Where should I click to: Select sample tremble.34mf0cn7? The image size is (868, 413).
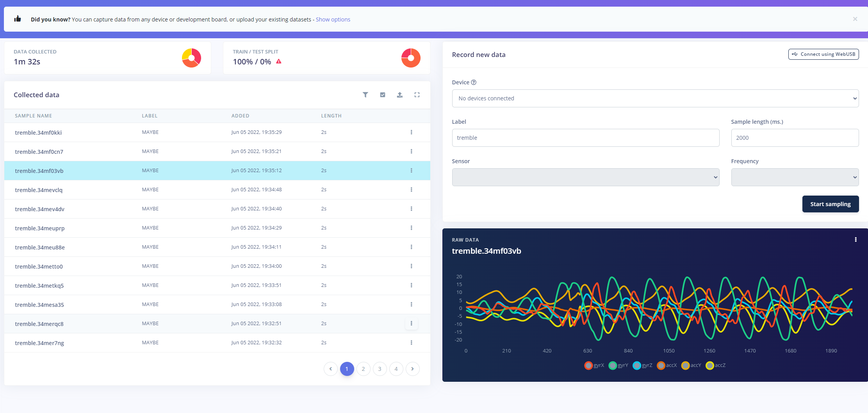217,151
